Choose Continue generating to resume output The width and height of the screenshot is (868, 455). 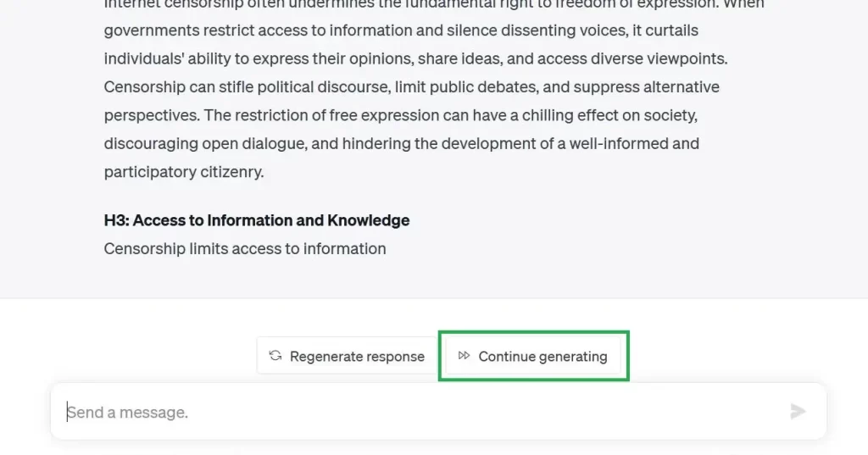(534, 356)
